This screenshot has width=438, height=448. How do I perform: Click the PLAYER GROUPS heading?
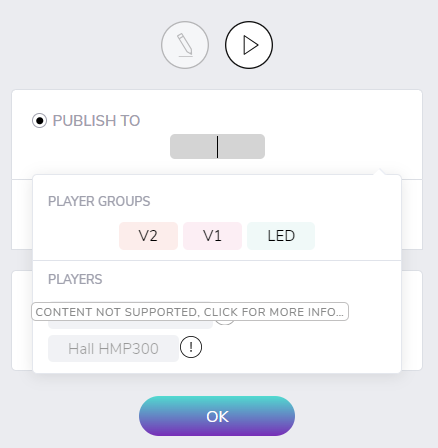coord(99,201)
